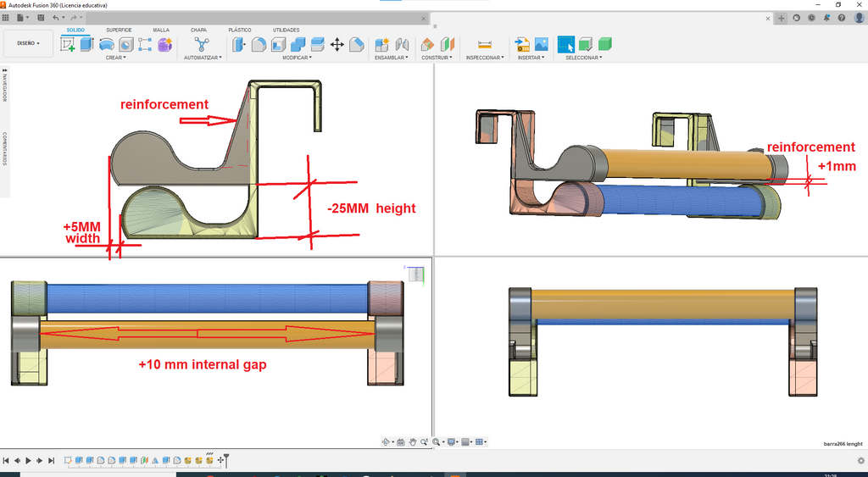Select the Measure tool under Inspeccionar
The width and height of the screenshot is (868, 477).
484,45
